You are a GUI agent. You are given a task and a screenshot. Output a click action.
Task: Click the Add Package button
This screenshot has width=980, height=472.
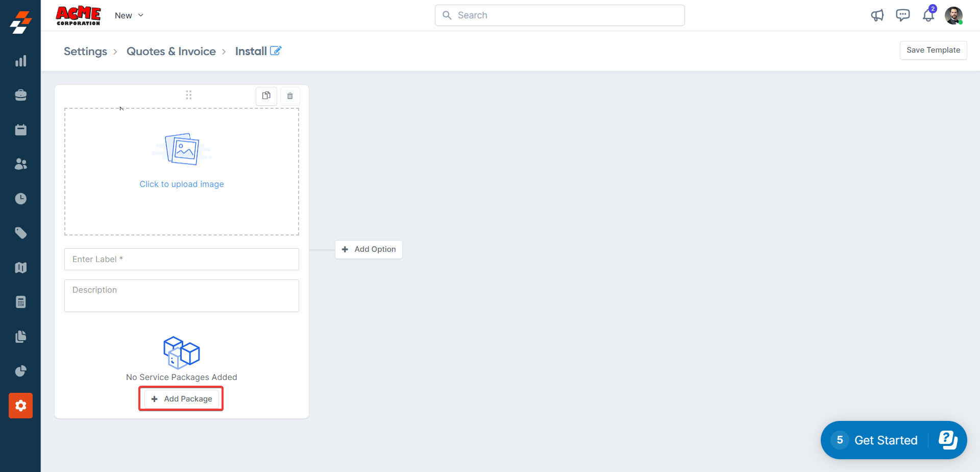pos(182,398)
